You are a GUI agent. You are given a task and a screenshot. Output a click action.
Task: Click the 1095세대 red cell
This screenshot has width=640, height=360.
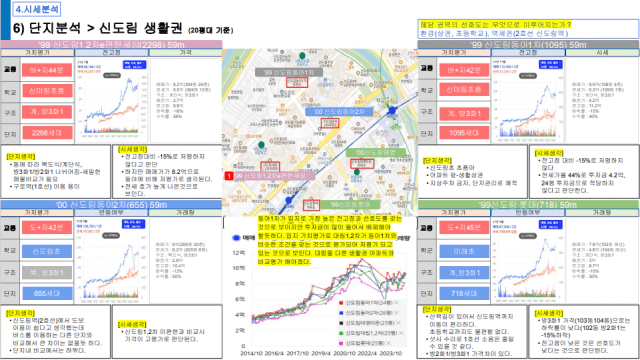(464, 133)
